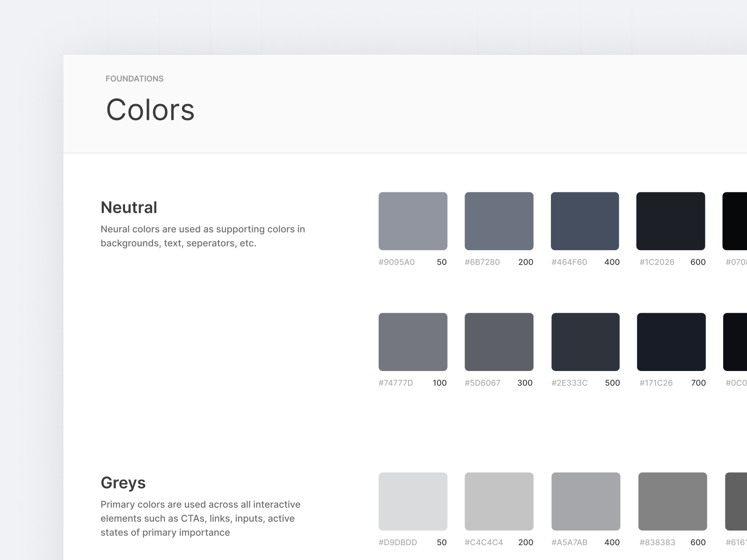Viewport: 747px width, 560px height.
Task: Select the #9095A0 Neutral 50 swatch
Action: point(413,221)
